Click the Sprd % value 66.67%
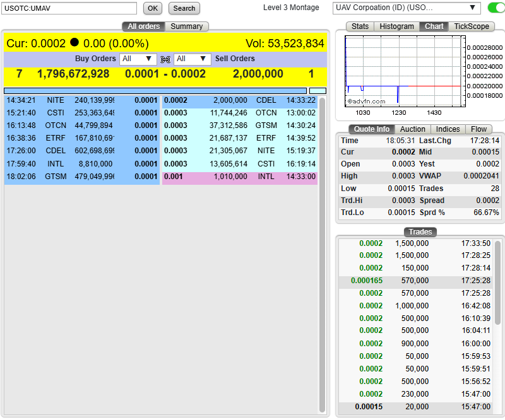Image resolution: width=505 pixels, height=420 pixels. tap(486, 213)
